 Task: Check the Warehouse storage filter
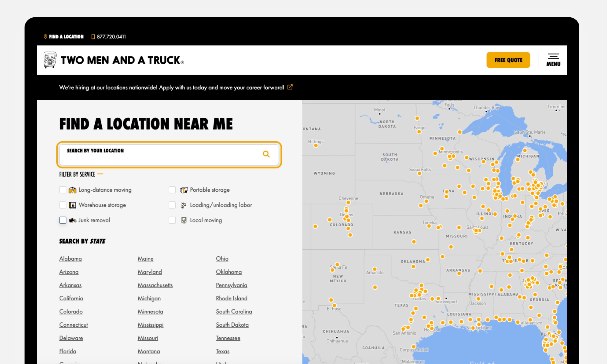pyautogui.click(x=63, y=205)
